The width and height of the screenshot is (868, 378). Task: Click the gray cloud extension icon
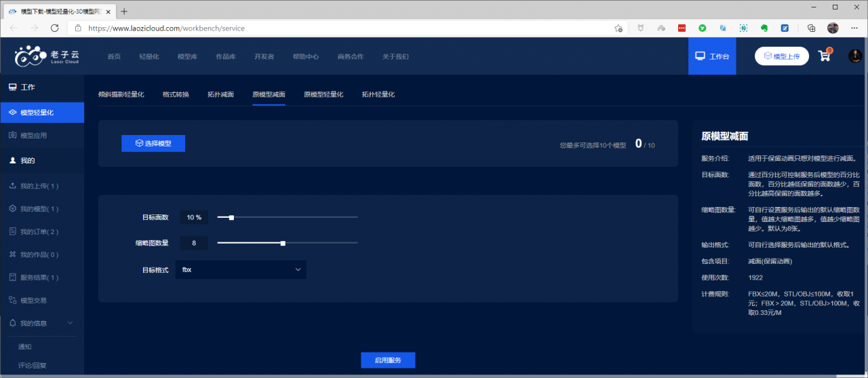point(661,28)
